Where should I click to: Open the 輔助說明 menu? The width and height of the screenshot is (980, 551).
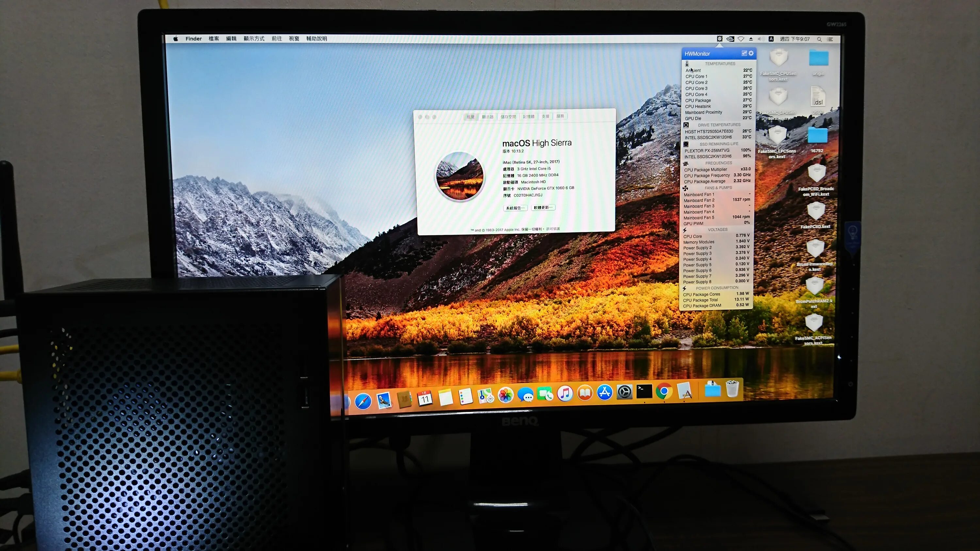pos(317,39)
